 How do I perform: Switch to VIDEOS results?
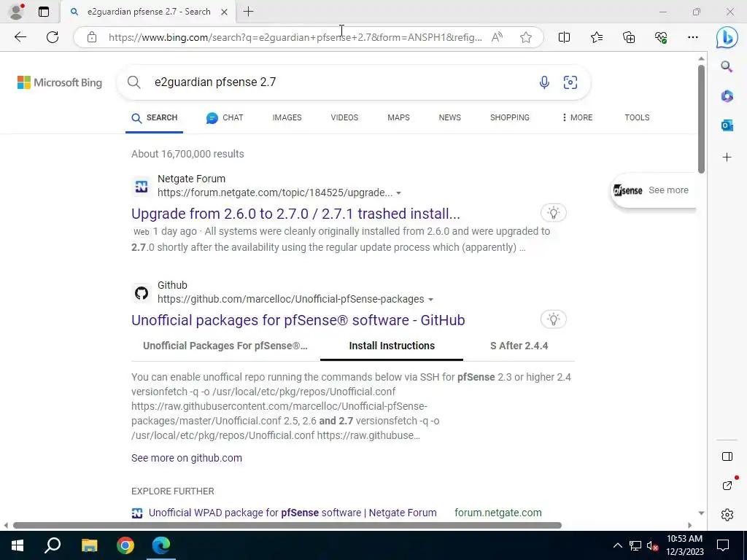tap(344, 117)
